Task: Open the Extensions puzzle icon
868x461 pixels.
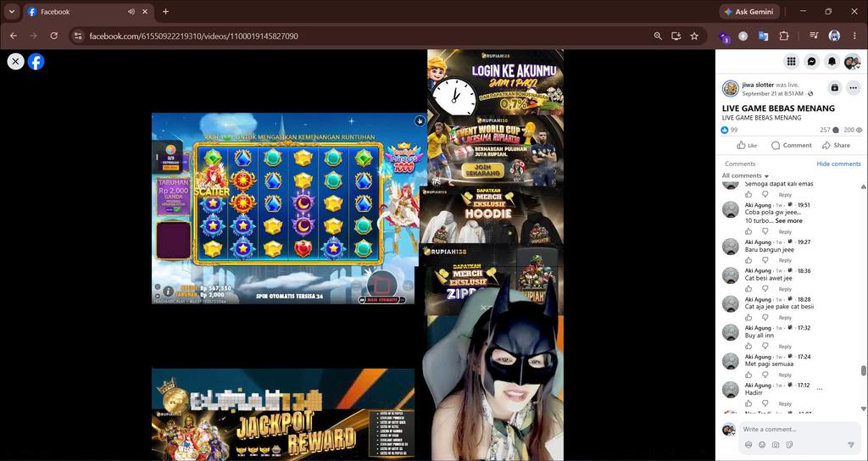Action: (x=784, y=36)
